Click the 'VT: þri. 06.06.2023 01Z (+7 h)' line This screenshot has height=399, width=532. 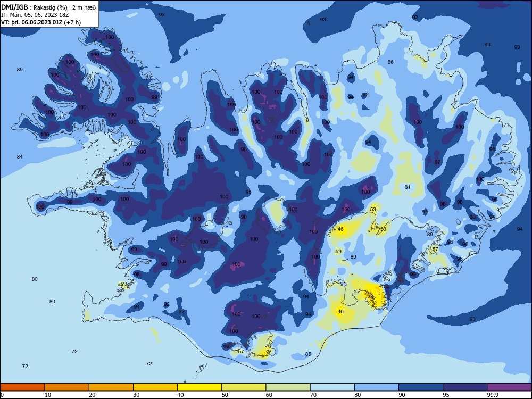point(41,23)
